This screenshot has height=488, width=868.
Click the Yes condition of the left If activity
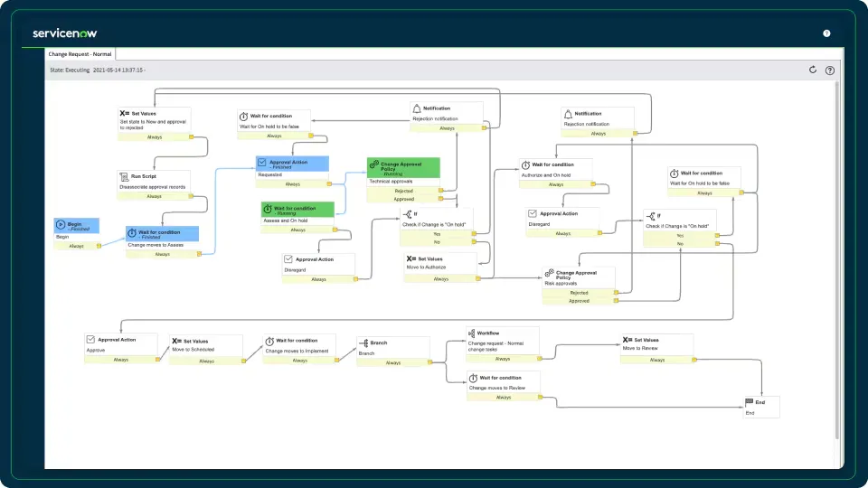click(437, 234)
